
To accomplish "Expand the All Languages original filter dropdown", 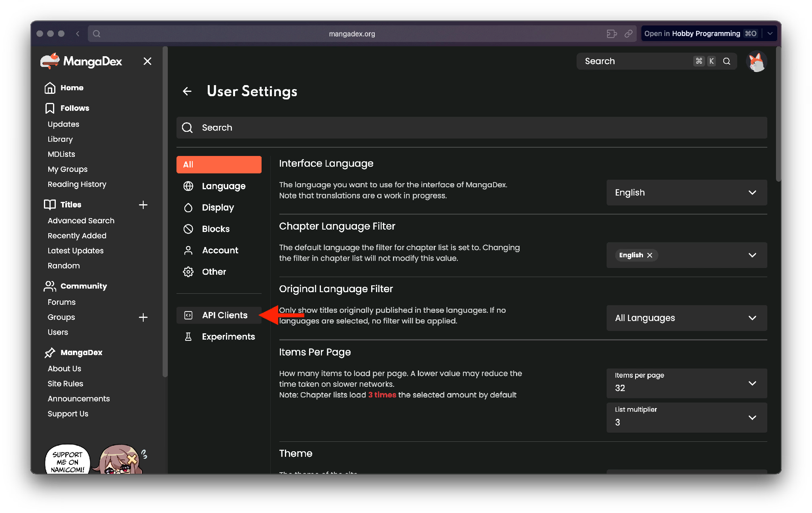I will point(686,318).
